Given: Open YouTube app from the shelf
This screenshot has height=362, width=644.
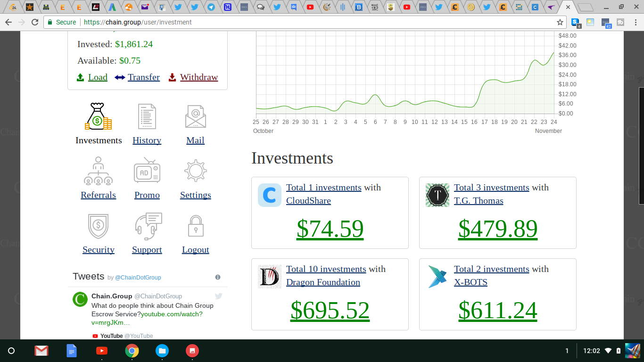Looking at the screenshot, I should (102, 351).
